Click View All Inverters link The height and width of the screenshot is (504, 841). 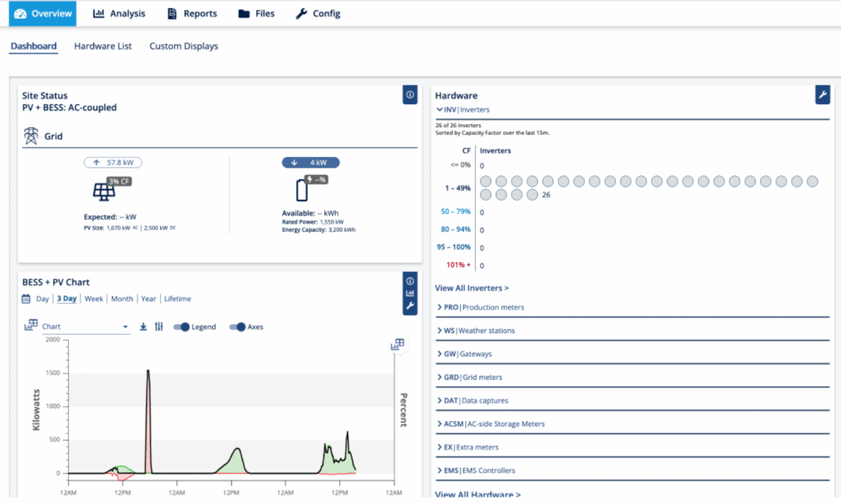pyautogui.click(x=471, y=288)
